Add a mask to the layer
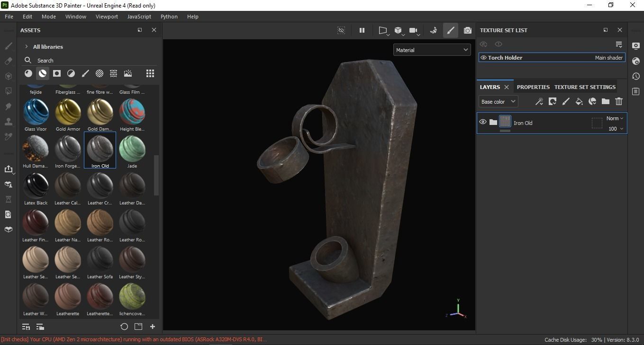This screenshot has width=644, height=345. [x=553, y=101]
